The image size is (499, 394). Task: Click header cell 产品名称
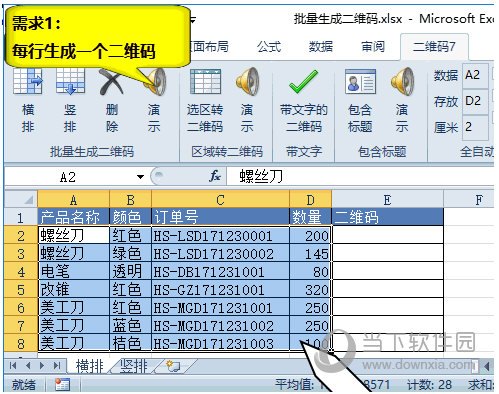coord(74,217)
